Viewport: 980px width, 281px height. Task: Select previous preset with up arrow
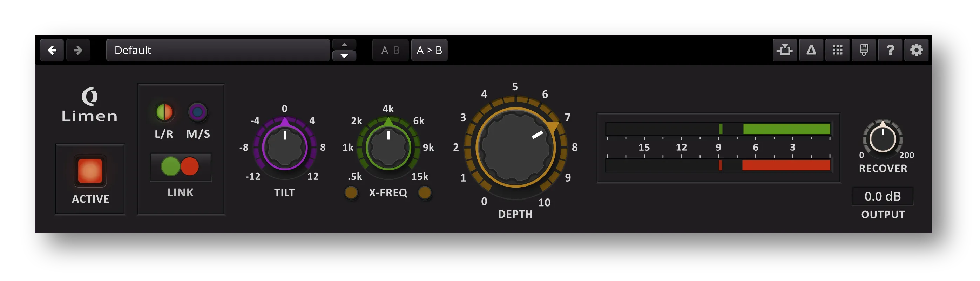coord(344,44)
